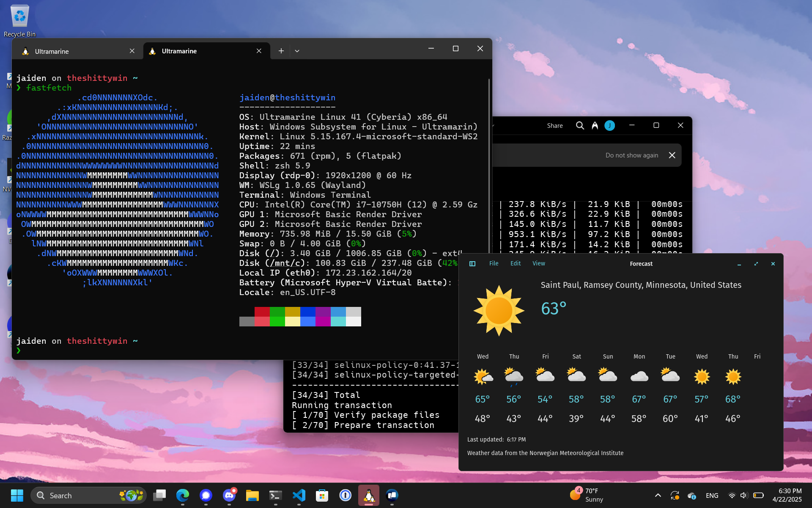The width and height of the screenshot is (812, 508).
Task: Expand the terminal profile dropdown chevron
Action: tap(297, 51)
